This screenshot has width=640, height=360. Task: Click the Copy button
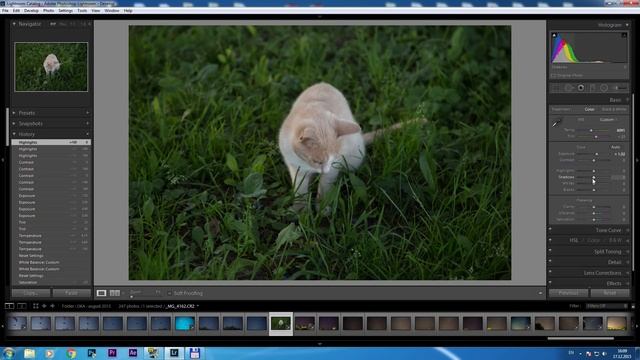31,293
